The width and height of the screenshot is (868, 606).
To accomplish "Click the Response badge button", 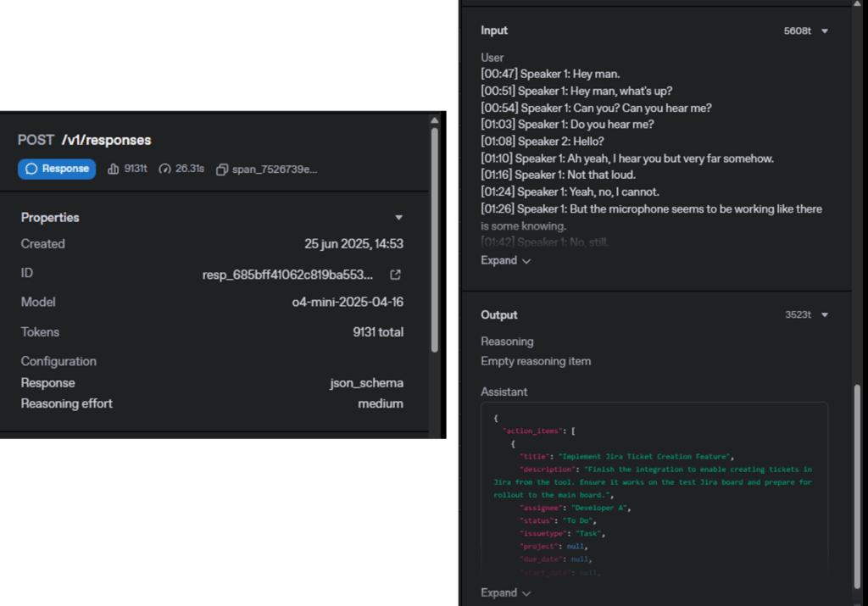I will [x=57, y=169].
